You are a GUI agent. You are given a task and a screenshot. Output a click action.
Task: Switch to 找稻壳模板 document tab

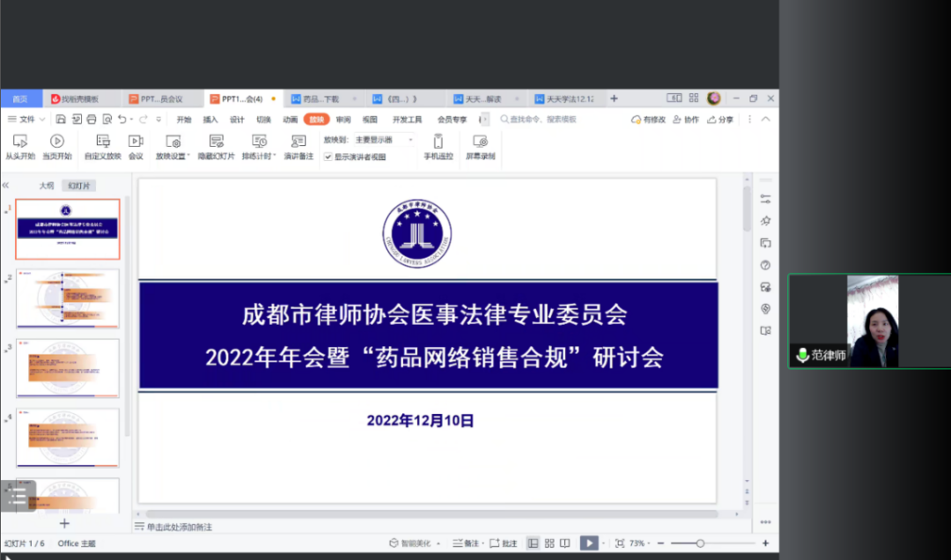click(x=80, y=99)
